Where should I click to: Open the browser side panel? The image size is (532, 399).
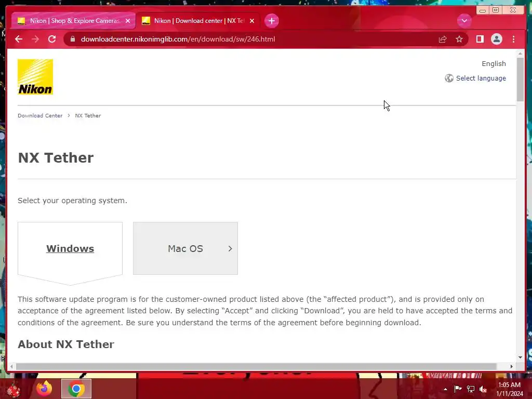point(480,39)
